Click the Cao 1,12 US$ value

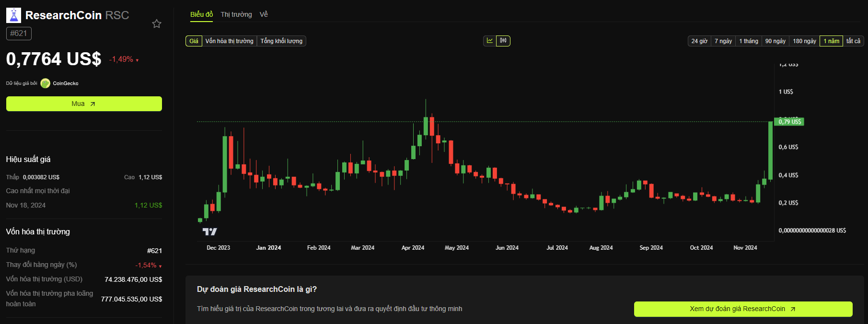click(150, 177)
